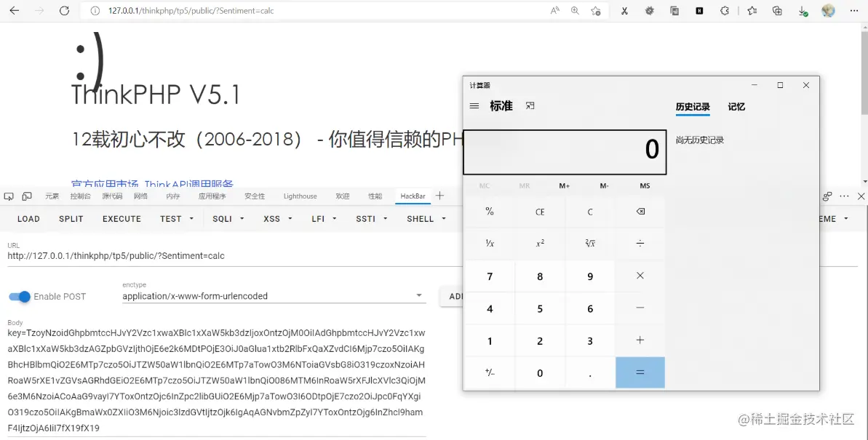This screenshot has width=868, height=440.
Task: Click the calculator backspace key
Action: pyautogui.click(x=640, y=212)
